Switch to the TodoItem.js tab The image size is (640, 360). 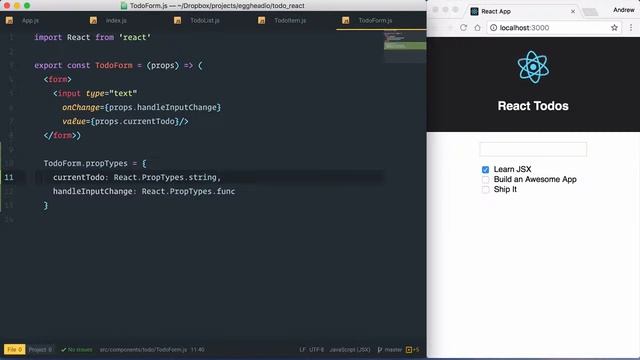290,20
